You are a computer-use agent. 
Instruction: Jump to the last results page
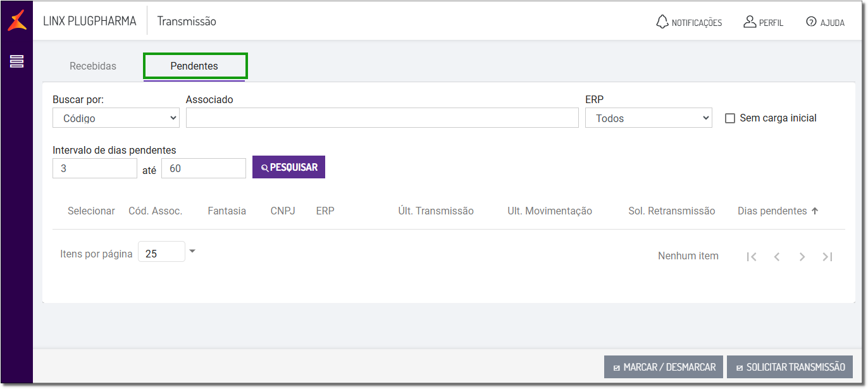828,256
